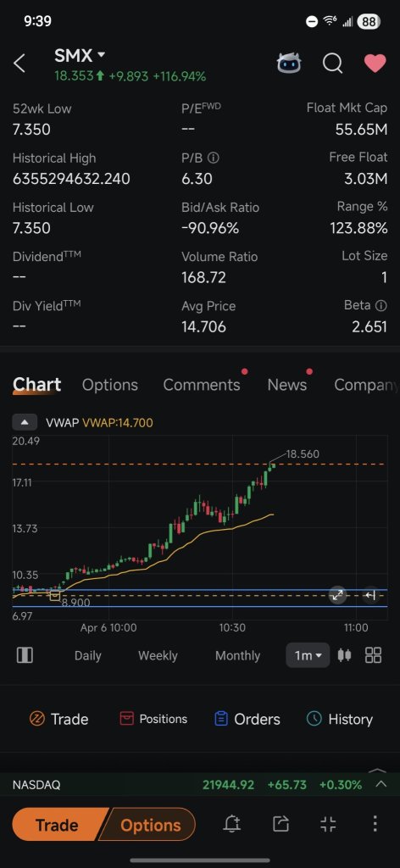
Task: Click the P/B info icon
Action: tap(214, 158)
